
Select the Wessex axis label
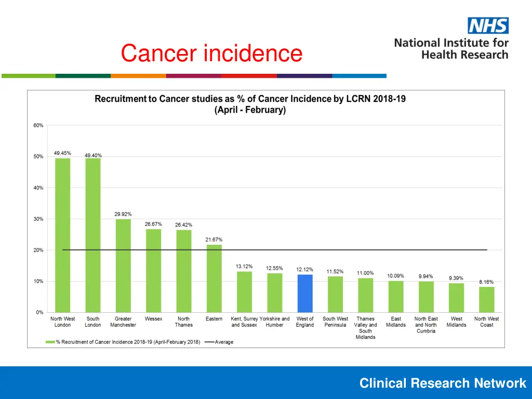153,319
